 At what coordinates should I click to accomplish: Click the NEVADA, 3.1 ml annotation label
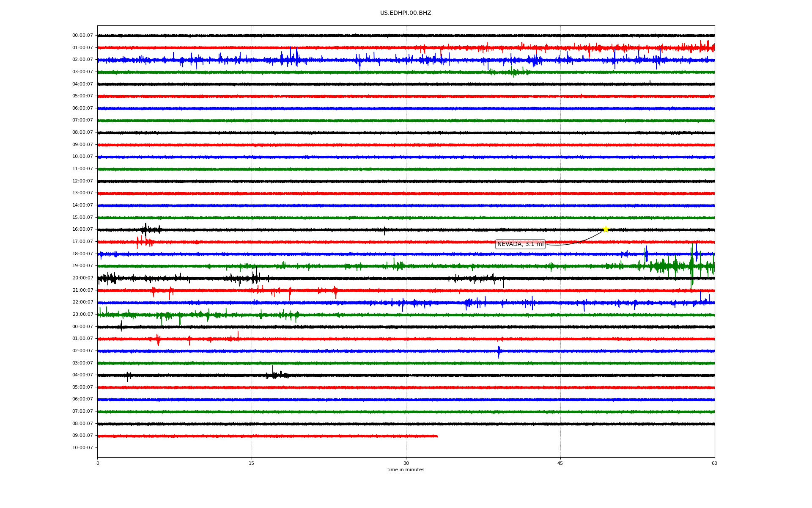[x=520, y=244]
